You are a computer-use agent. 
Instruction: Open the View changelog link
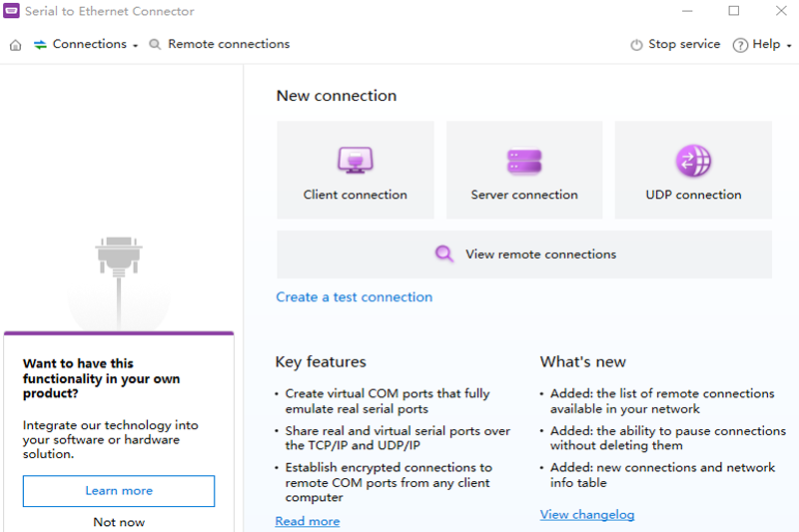coord(587,514)
